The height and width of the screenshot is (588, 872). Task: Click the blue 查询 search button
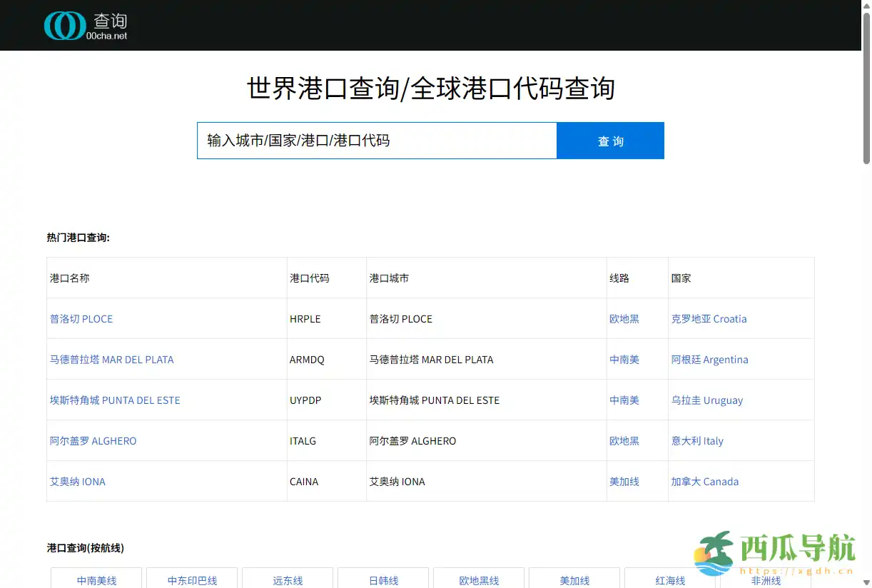click(609, 140)
